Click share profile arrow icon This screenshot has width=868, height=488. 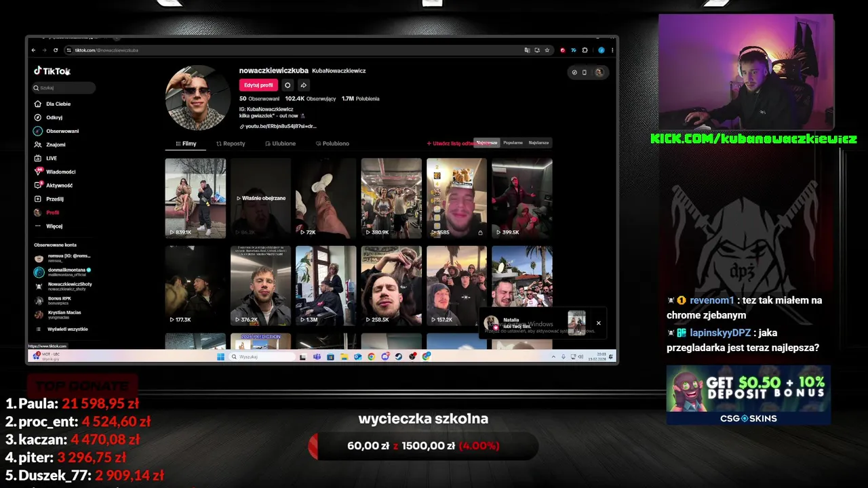[303, 85]
